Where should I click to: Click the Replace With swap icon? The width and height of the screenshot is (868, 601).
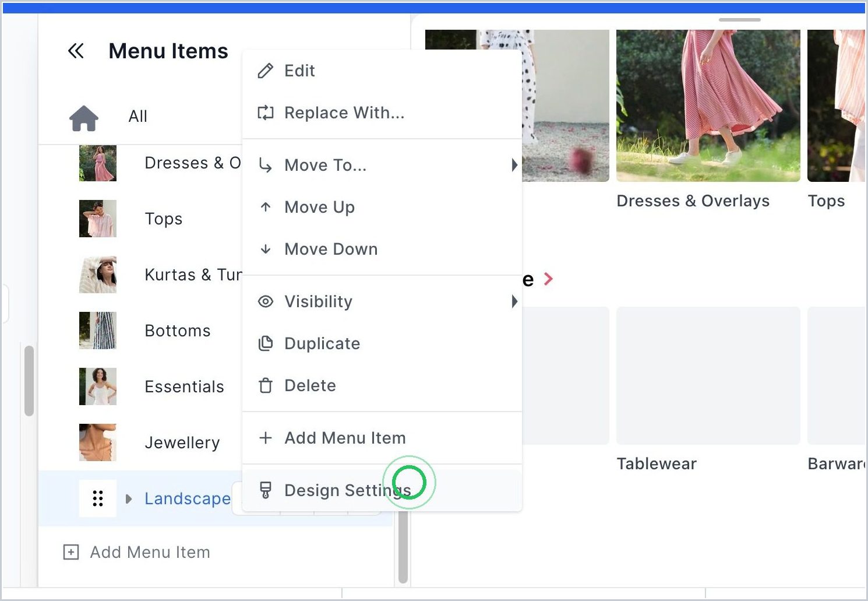tap(266, 113)
